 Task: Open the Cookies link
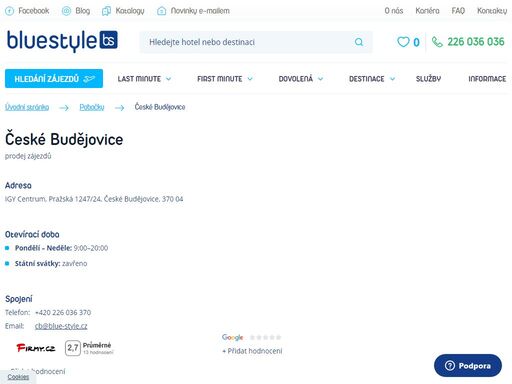point(18,377)
